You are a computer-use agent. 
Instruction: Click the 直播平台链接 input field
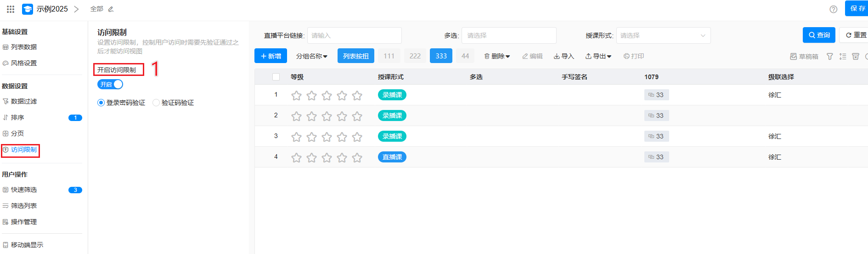(x=354, y=35)
